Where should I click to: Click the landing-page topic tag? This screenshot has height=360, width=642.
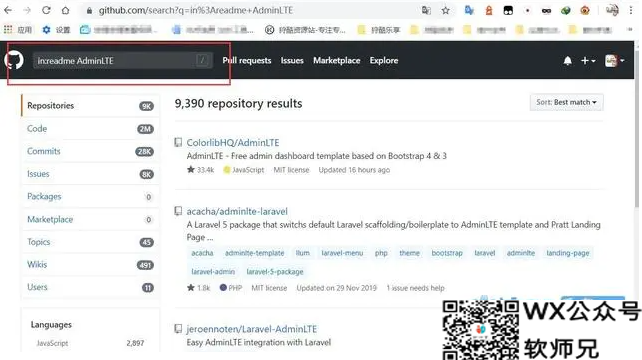567,253
